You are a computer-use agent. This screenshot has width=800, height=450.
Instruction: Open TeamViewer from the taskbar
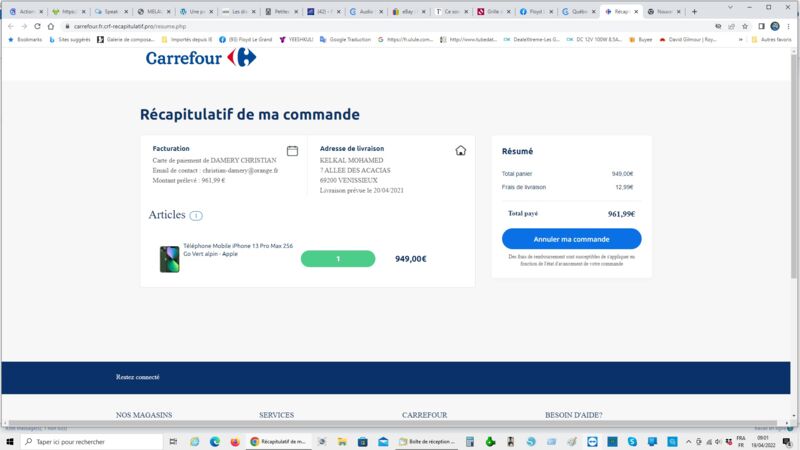click(x=592, y=441)
